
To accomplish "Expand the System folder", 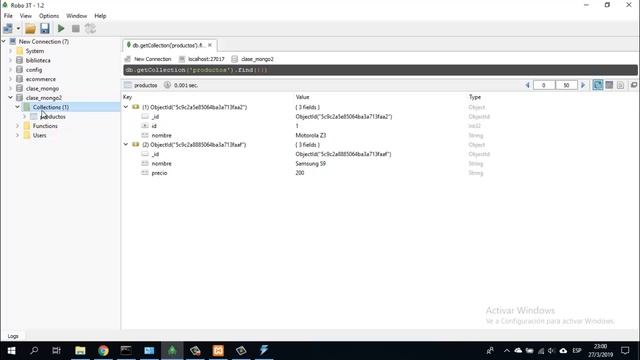I will 11,51.
